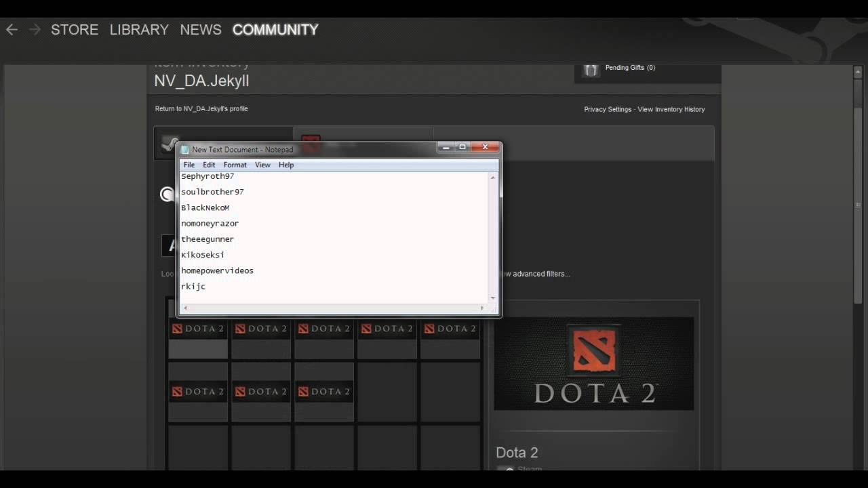
Task: Open the COMMUNITY section
Action: pos(275,30)
